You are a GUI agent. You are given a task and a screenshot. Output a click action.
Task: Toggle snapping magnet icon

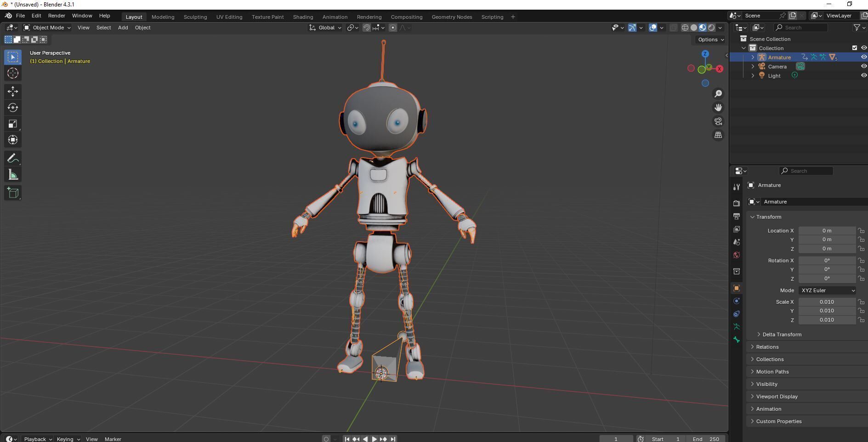pos(366,28)
